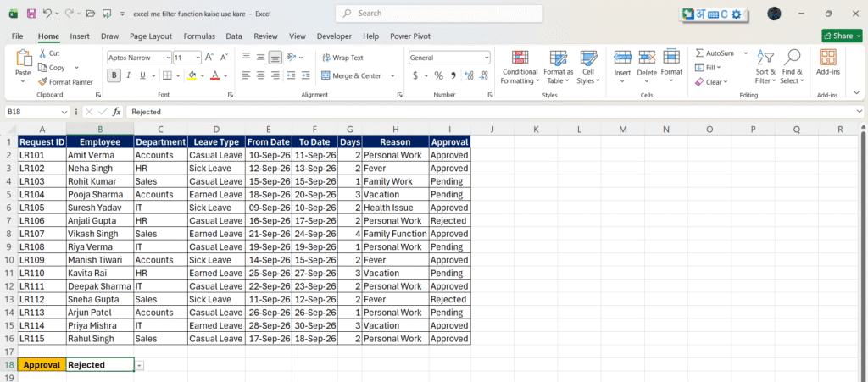Click the Orientation angle-text icon

292,57
